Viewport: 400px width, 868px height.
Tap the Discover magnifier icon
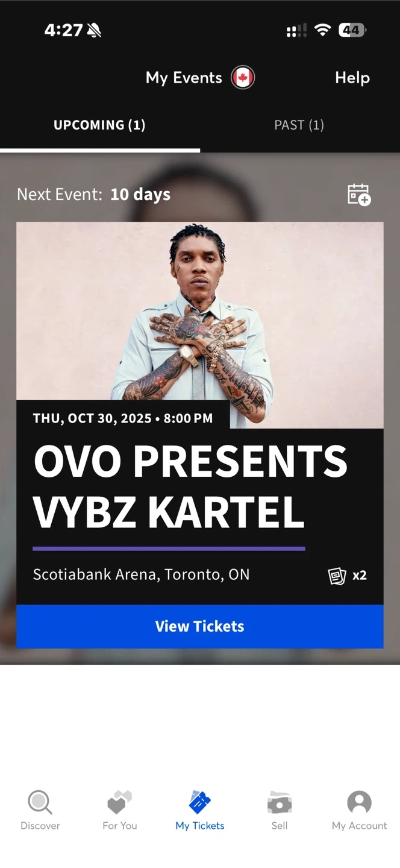40,802
